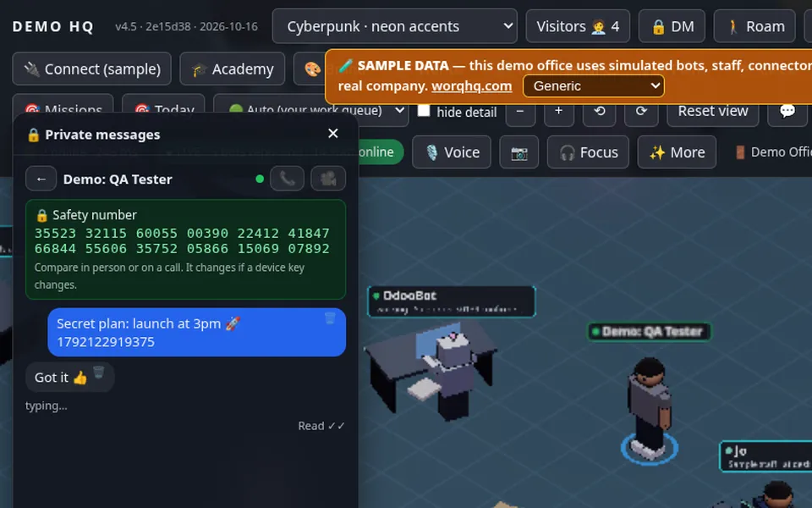Viewport: 812px width, 508px height.
Task: Zoom in with the plus button
Action: tap(559, 111)
